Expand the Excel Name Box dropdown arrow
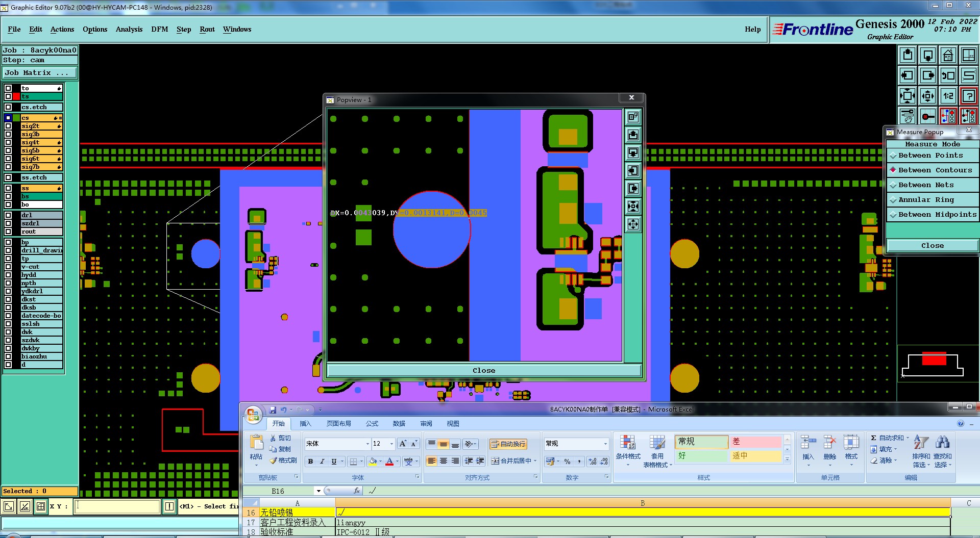The height and width of the screenshot is (538, 980). tap(318, 491)
